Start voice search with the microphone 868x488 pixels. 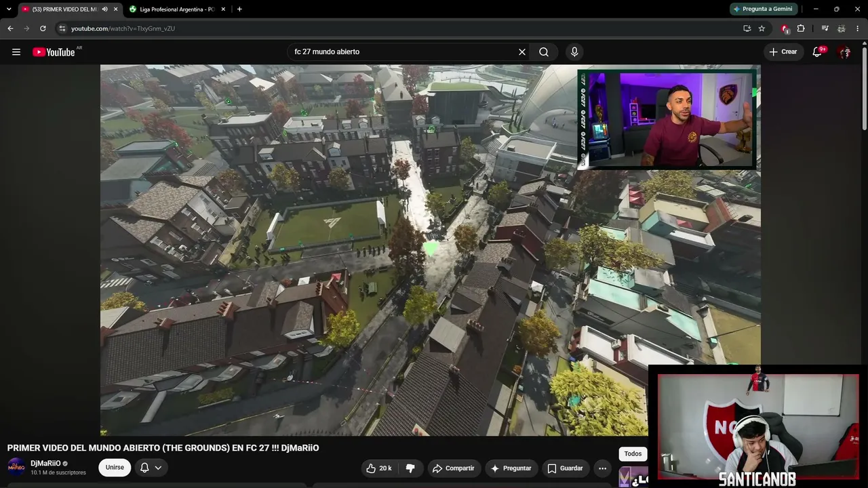pos(574,52)
